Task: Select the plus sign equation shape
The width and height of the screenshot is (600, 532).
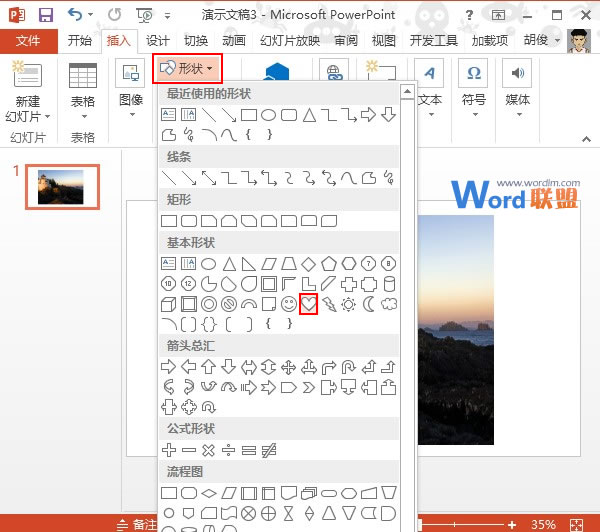Action: 169,450
